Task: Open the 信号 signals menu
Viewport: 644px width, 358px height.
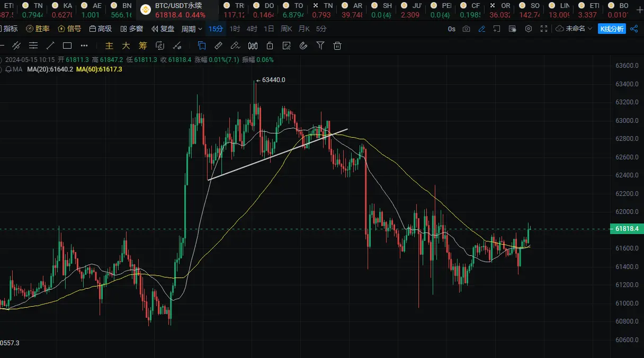Action: 69,29
